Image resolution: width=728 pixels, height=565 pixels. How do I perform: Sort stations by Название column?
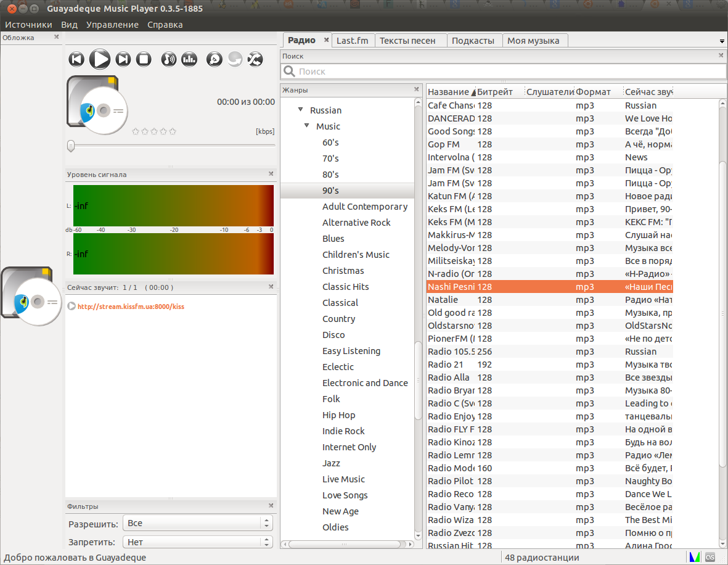(451, 91)
